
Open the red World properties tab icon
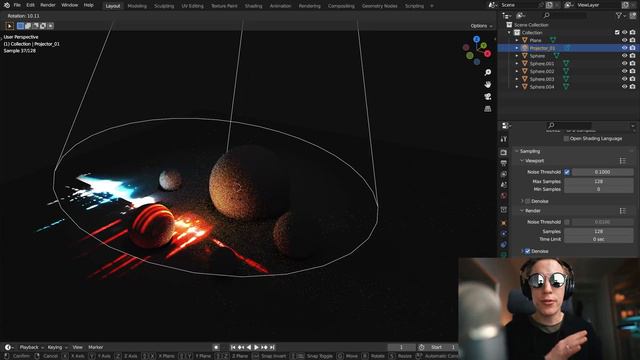tap(504, 196)
